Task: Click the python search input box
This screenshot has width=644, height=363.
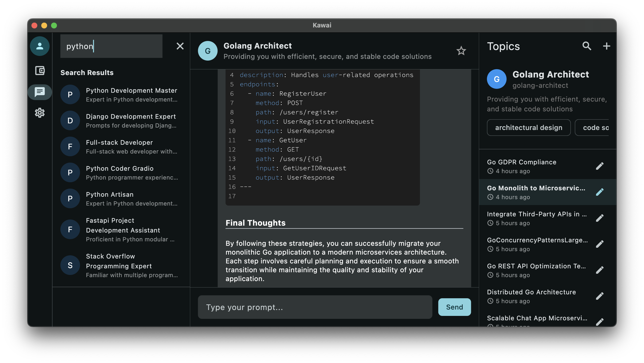Action: (x=111, y=46)
